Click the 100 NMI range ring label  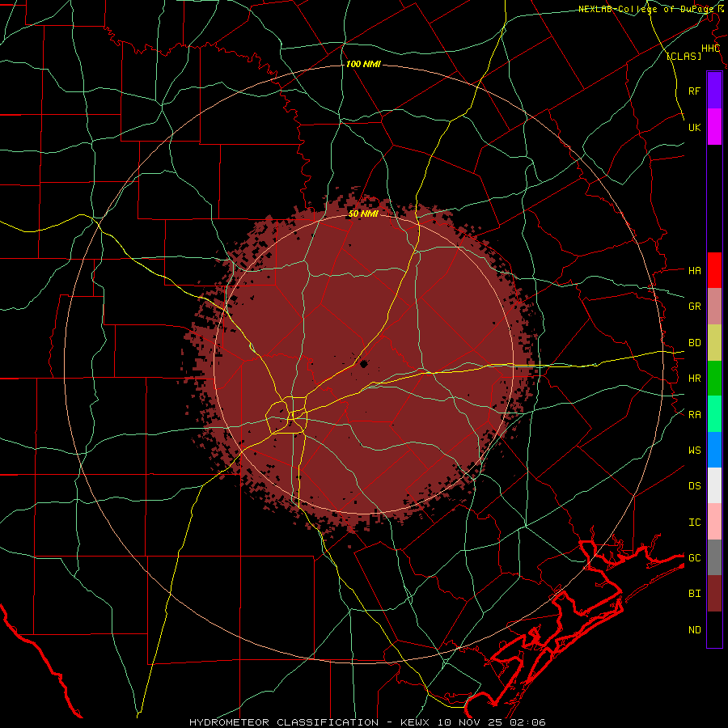click(363, 64)
